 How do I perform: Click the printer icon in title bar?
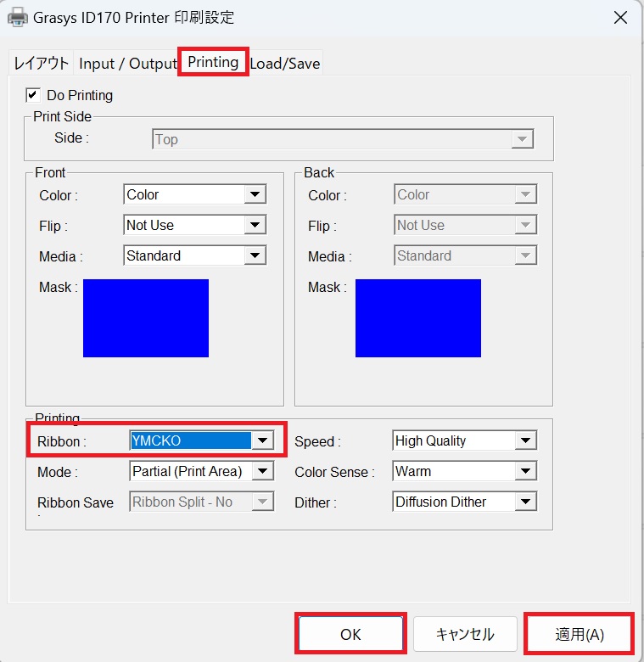pyautogui.click(x=17, y=17)
